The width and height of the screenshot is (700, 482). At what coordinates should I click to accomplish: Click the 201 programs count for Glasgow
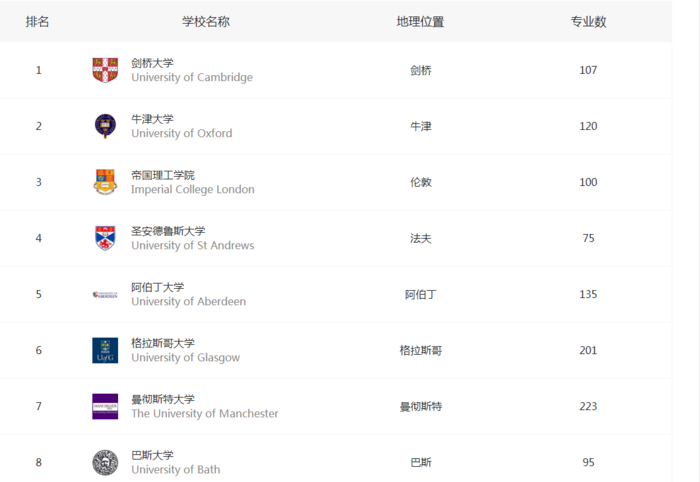(x=588, y=350)
